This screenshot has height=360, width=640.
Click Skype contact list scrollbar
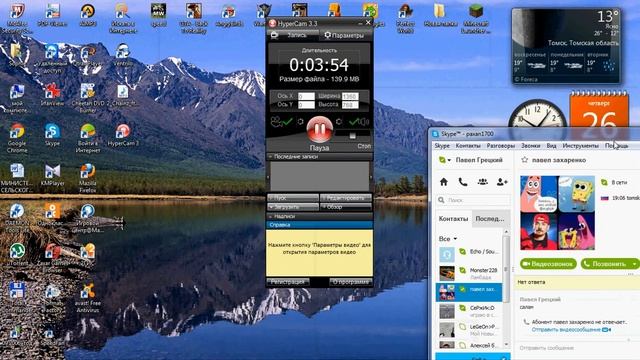507,269
